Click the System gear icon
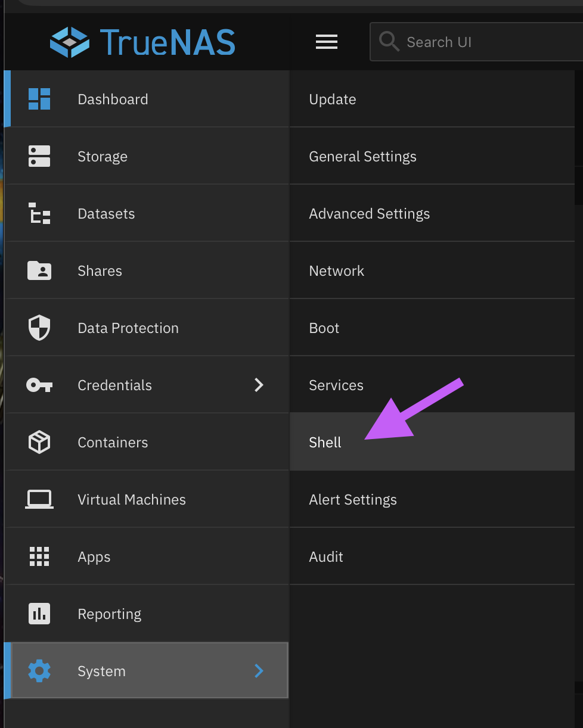The width and height of the screenshot is (583, 728). [39, 671]
